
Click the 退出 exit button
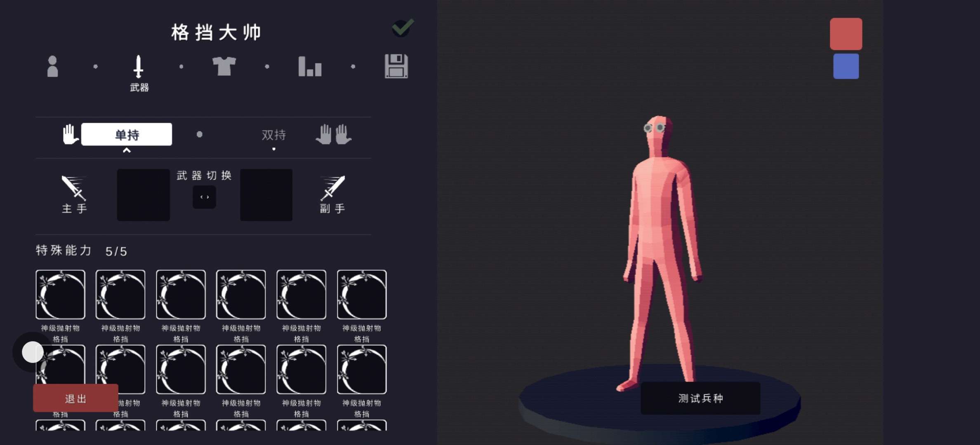pos(75,398)
